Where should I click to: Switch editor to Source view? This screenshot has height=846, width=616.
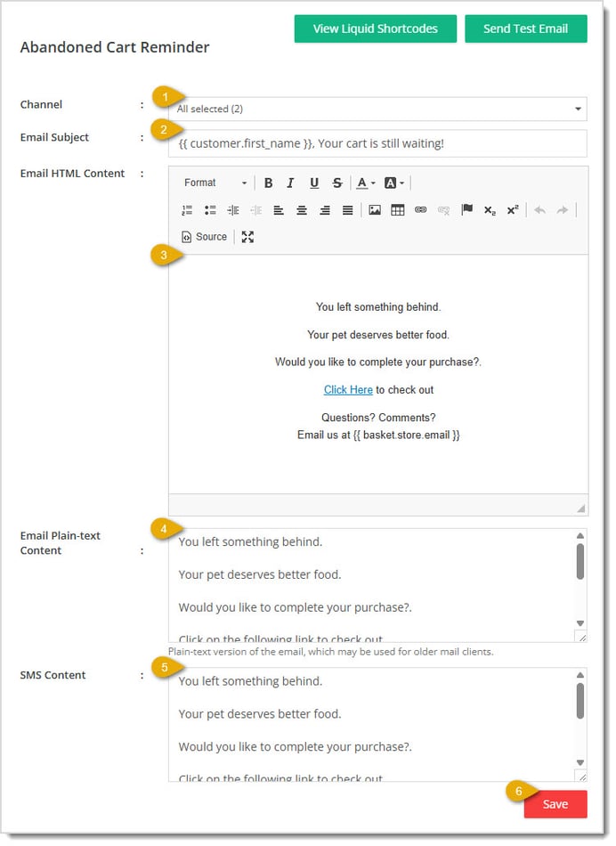(x=205, y=237)
